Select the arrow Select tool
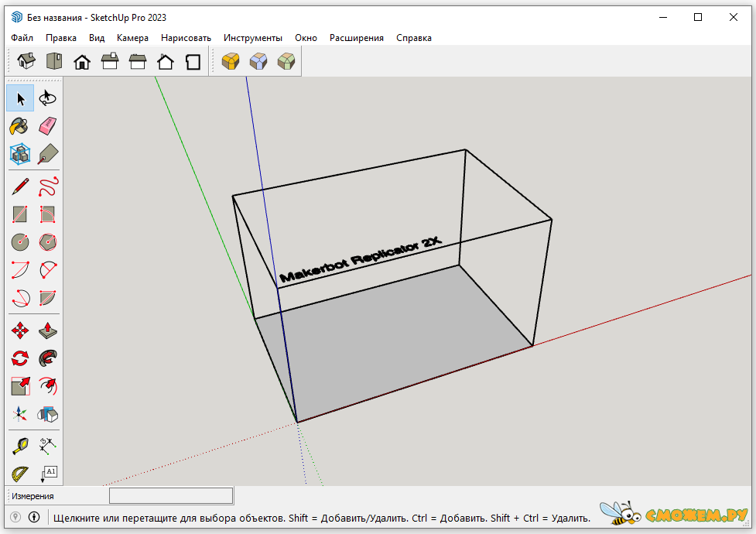The width and height of the screenshot is (756, 534). click(x=20, y=98)
